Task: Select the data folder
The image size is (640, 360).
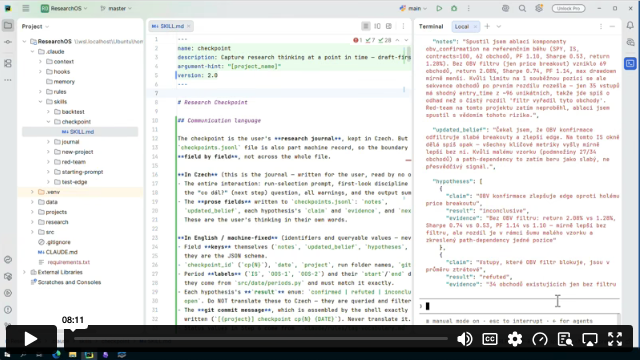Action: 51,202
